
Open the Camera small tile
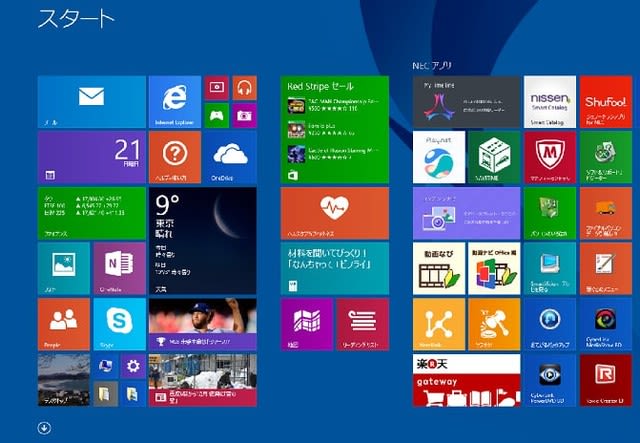pyautogui.click(x=244, y=116)
